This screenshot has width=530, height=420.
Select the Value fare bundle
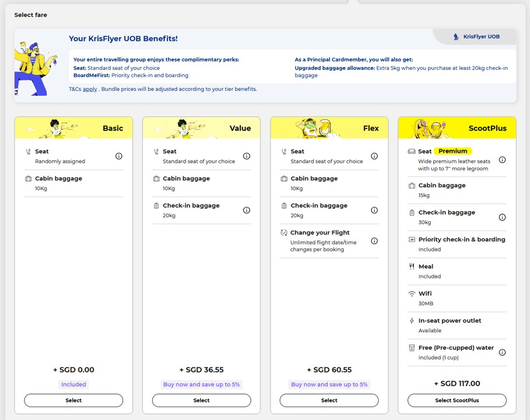tap(201, 400)
